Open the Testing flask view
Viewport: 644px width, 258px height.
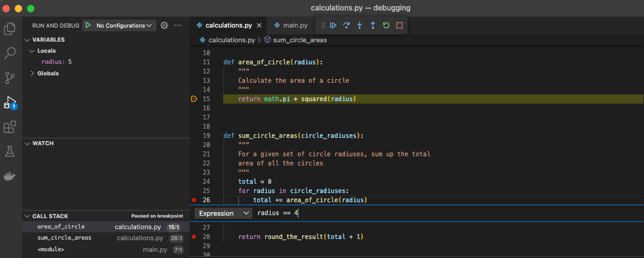(9, 152)
